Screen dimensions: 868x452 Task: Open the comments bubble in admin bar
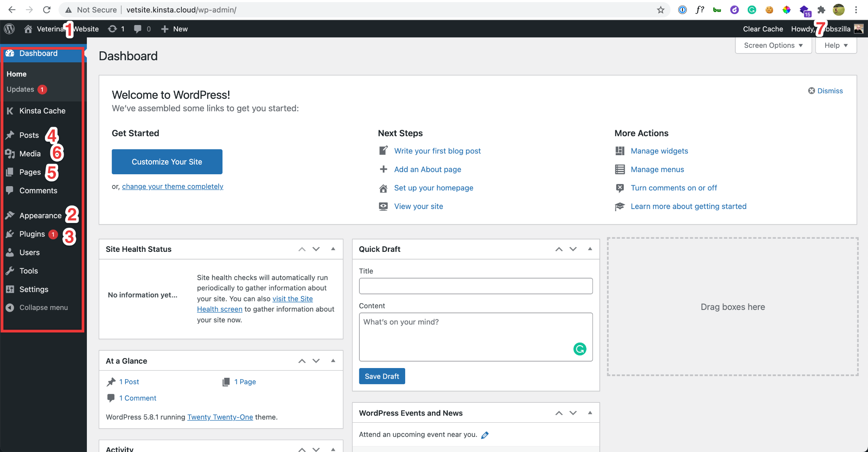[x=142, y=29]
